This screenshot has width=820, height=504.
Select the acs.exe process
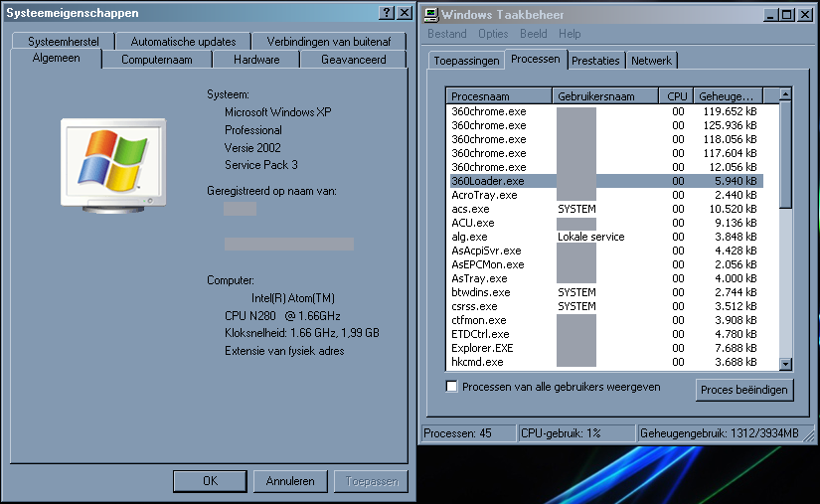coord(605,209)
